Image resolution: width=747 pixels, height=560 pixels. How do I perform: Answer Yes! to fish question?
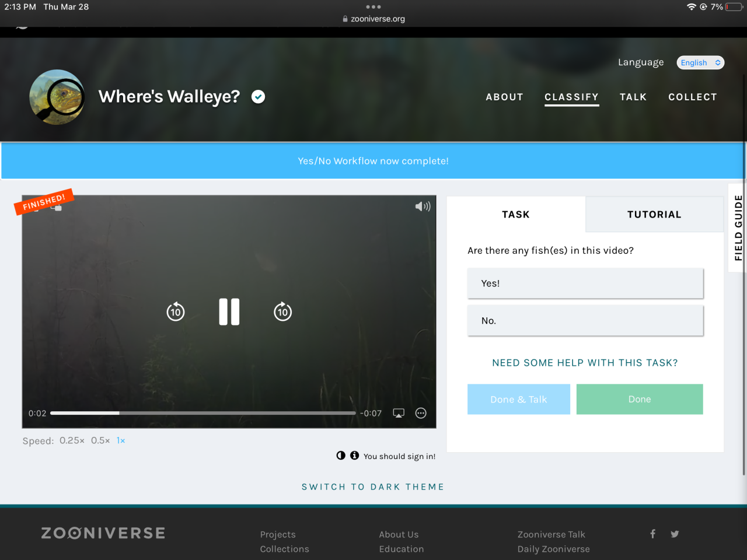585,283
